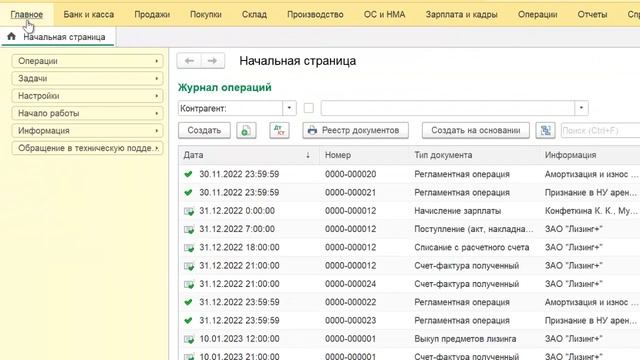The height and width of the screenshot is (360, 640).
Task: Expand the Задачи sidebar section
Action: point(87,78)
